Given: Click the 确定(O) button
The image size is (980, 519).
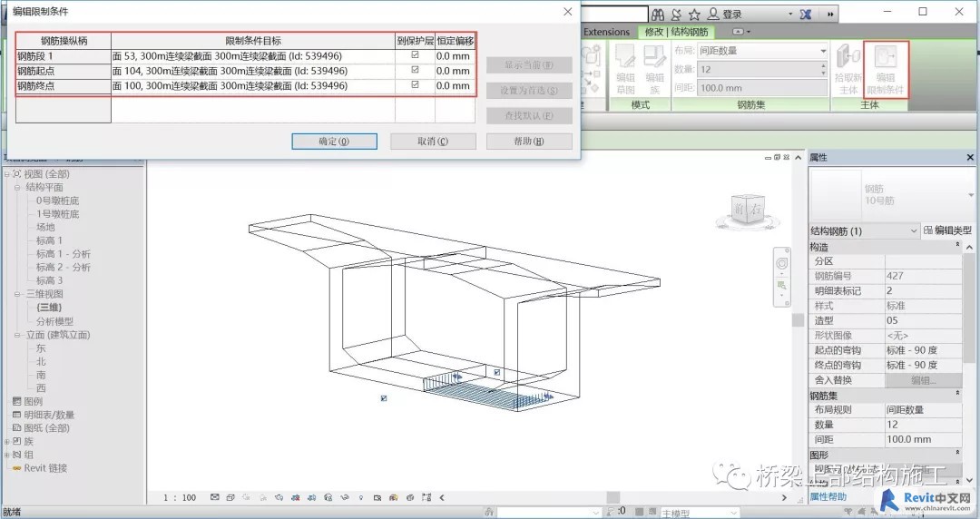Looking at the screenshot, I should [334, 142].
